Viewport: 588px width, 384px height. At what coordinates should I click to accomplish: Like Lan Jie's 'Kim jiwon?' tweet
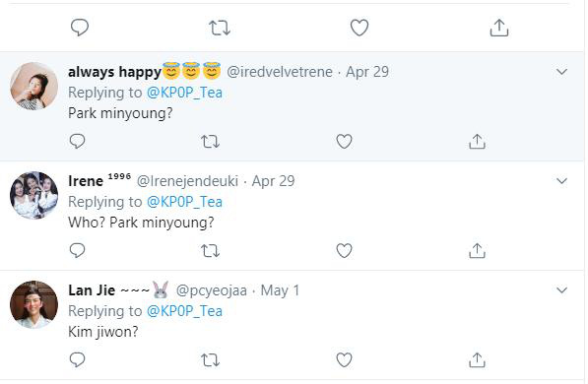point(344,359)
